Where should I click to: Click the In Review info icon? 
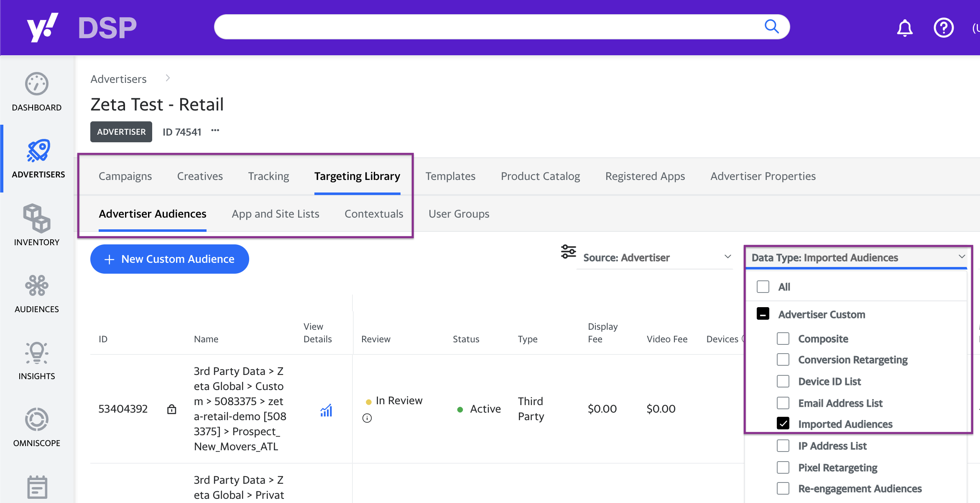tap(367, 418)
